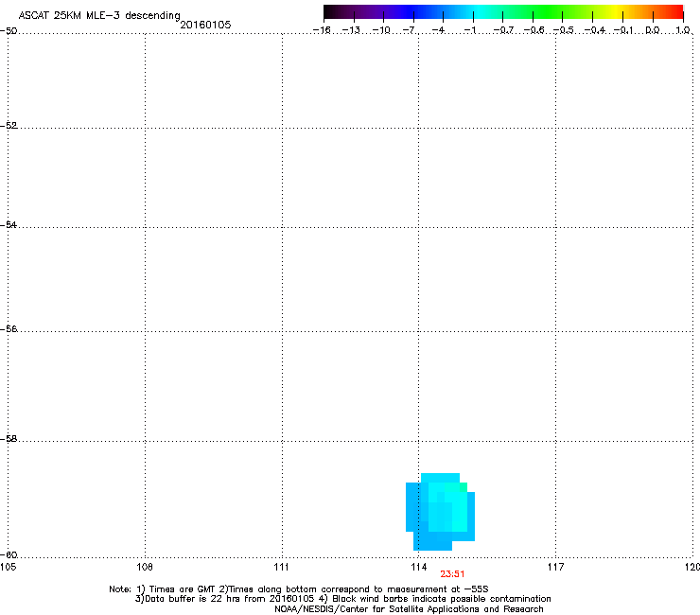Click the 20160105 date label under the title
Screen dimensions: 700x615
click(205, 25)
